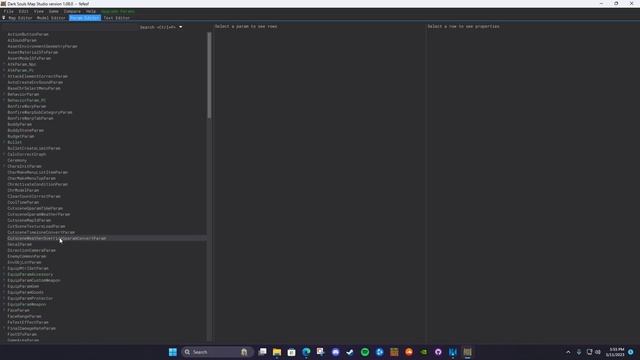
Task: Open GitHub Desktop from the taskbar
Action: 438,352
